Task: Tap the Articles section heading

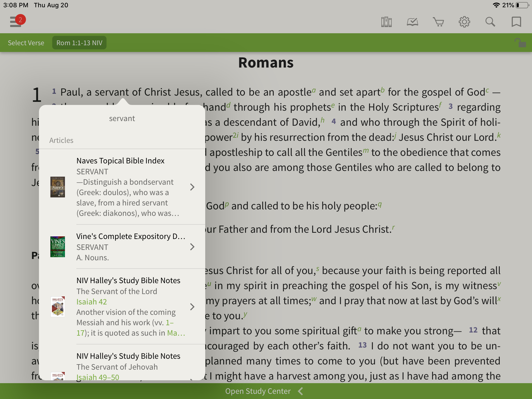Action: [x=61, y=140]
